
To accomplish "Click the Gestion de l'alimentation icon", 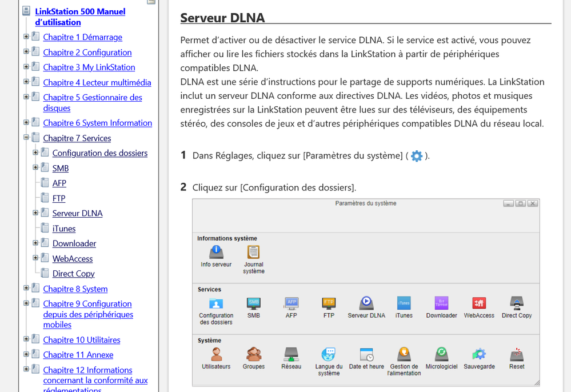I will tap(404, 354).
